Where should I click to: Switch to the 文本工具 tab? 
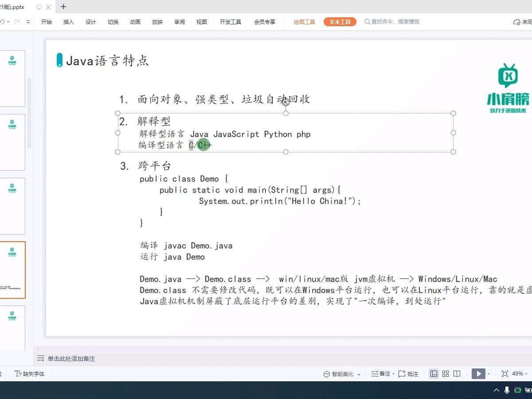(x=340, y=21)
